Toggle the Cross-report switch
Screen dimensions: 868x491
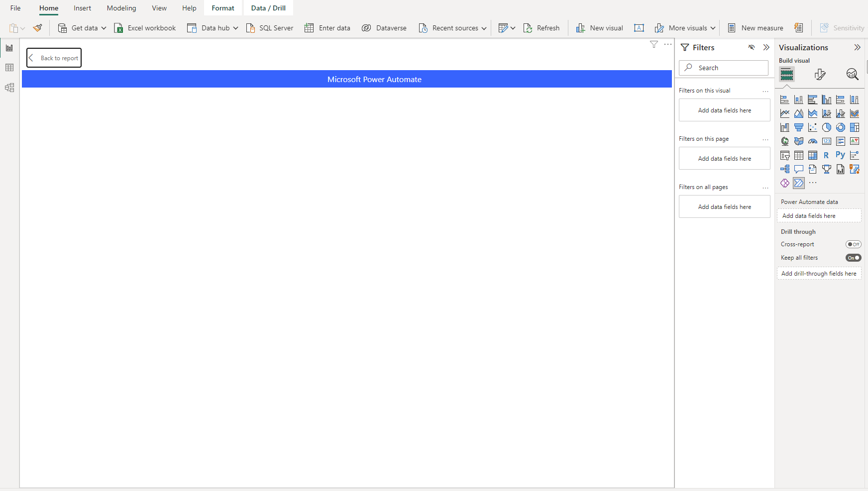853,244
